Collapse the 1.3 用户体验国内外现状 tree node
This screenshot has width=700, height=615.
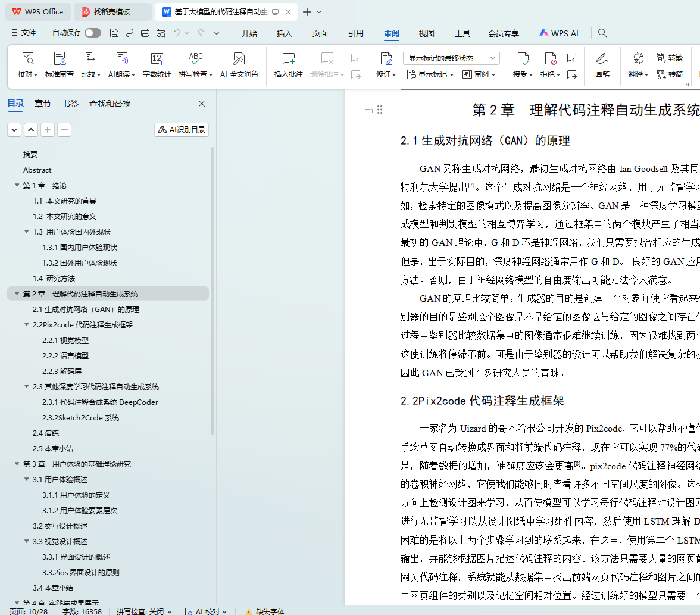click(27, 232)
